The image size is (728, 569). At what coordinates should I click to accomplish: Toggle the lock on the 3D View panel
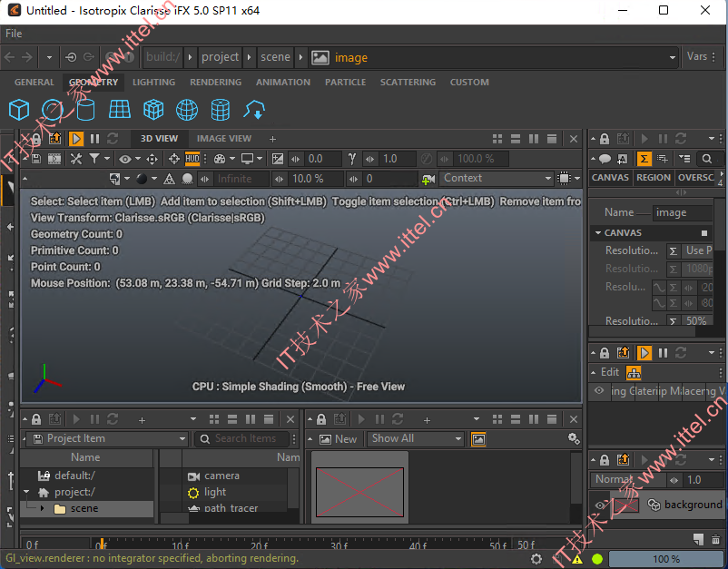click(x=36, y=139)
